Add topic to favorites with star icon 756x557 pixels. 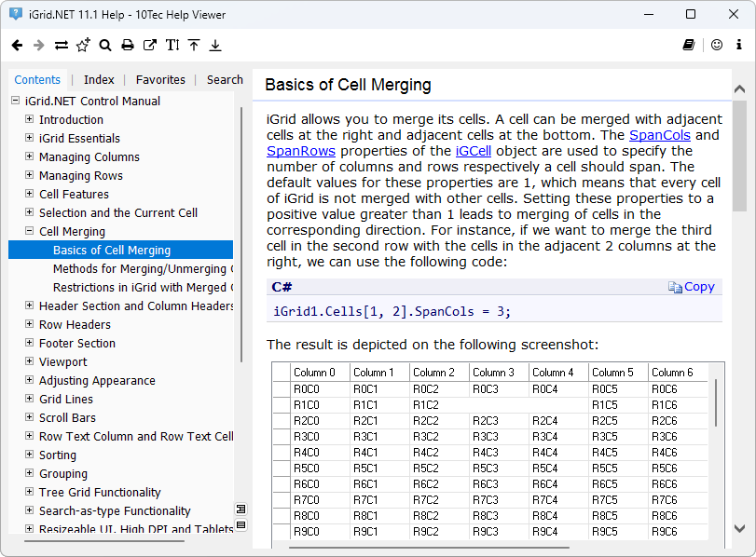(x=83, y=45)
